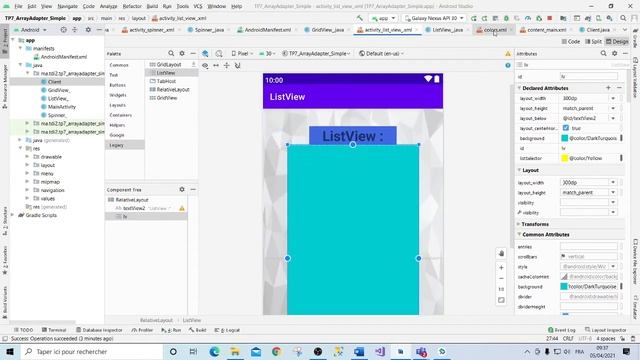Viewport: 640px width, 360px height.
Task: Click warning icon beside textView2 in Component Tree
Action: coord(182,208)
